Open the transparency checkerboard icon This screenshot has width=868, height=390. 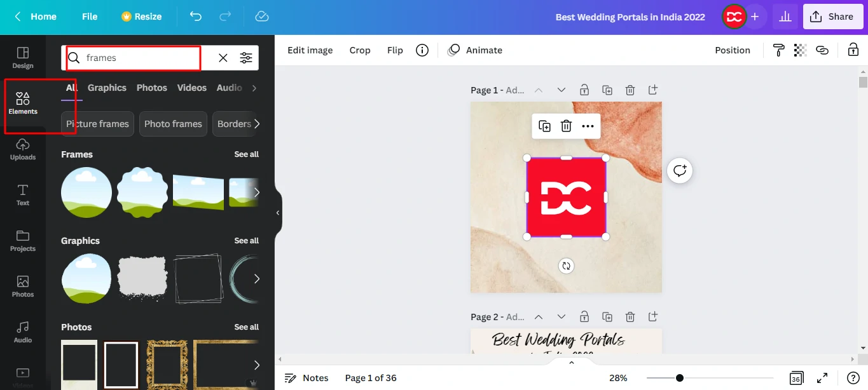800,50
